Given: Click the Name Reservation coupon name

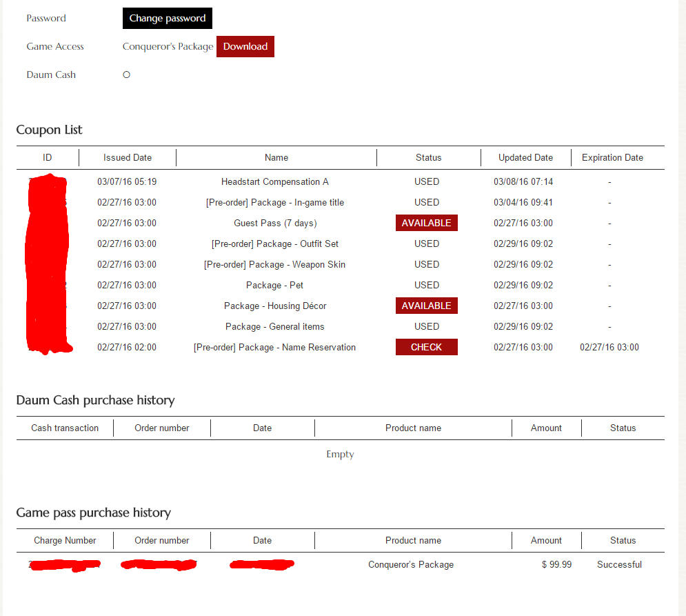Looking at the screenshot, I should click(275, 347).
